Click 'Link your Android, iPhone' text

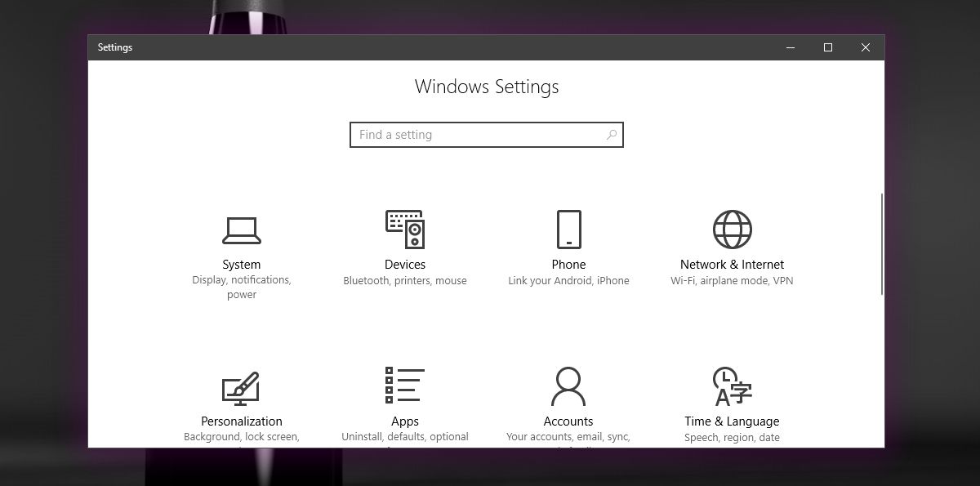(x=568, y=281)
